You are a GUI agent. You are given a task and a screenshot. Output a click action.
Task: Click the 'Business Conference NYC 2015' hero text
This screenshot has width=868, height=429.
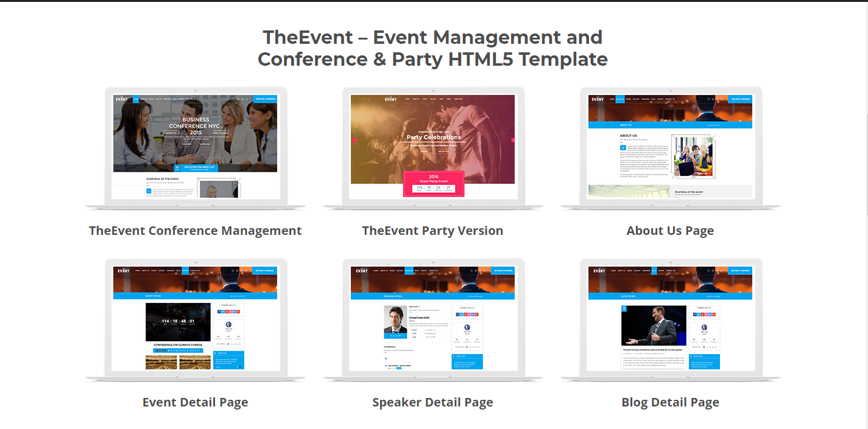[195, 126]
